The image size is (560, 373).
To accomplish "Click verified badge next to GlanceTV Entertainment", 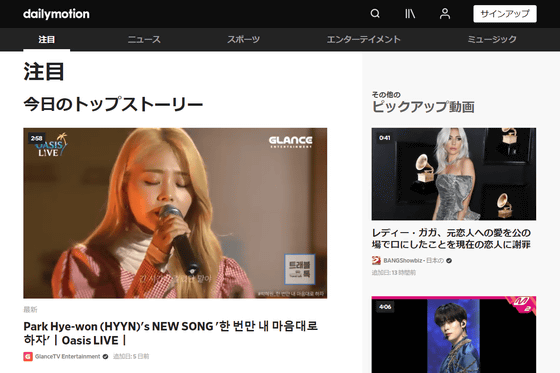I will (105, 357).
